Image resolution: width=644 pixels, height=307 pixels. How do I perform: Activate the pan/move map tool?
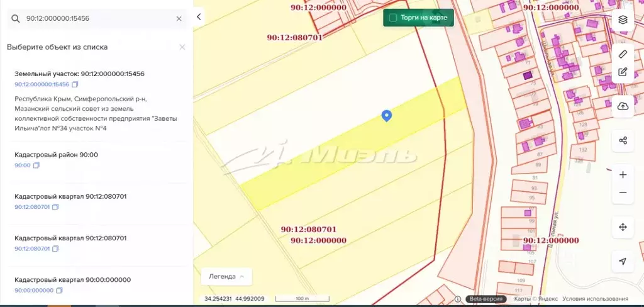(623, 227)
